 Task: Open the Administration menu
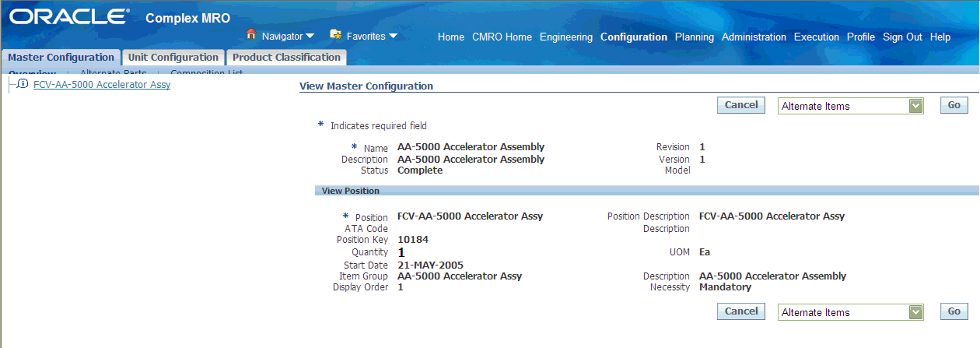pyautogui.click(x=754, y=37)
